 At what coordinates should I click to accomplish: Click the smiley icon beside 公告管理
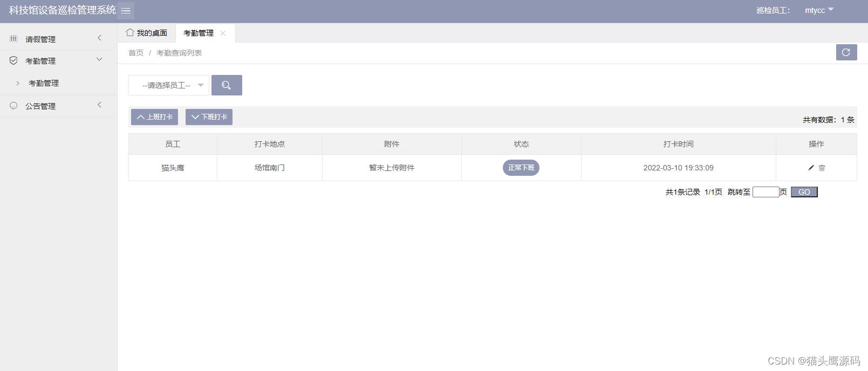[x=13, y=106]
